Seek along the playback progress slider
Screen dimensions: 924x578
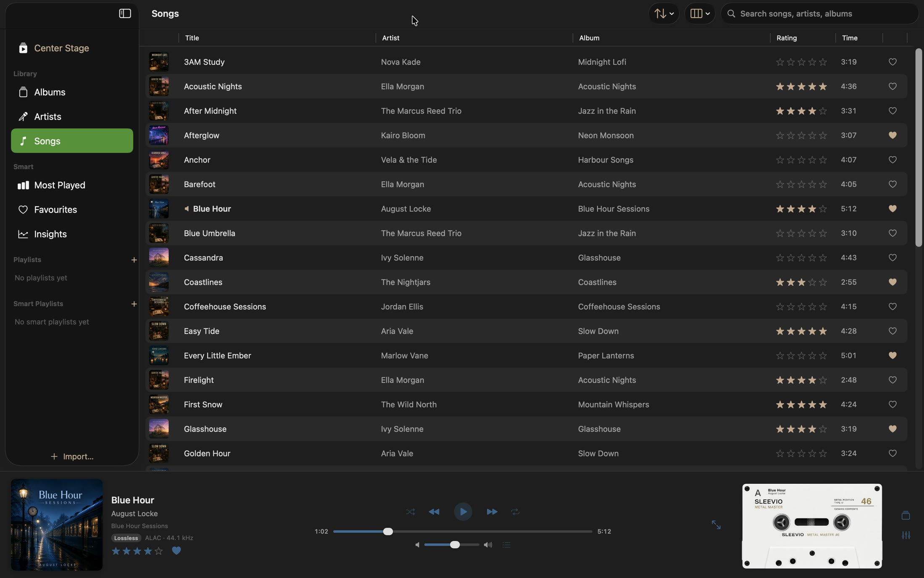[x=462, y=531]
